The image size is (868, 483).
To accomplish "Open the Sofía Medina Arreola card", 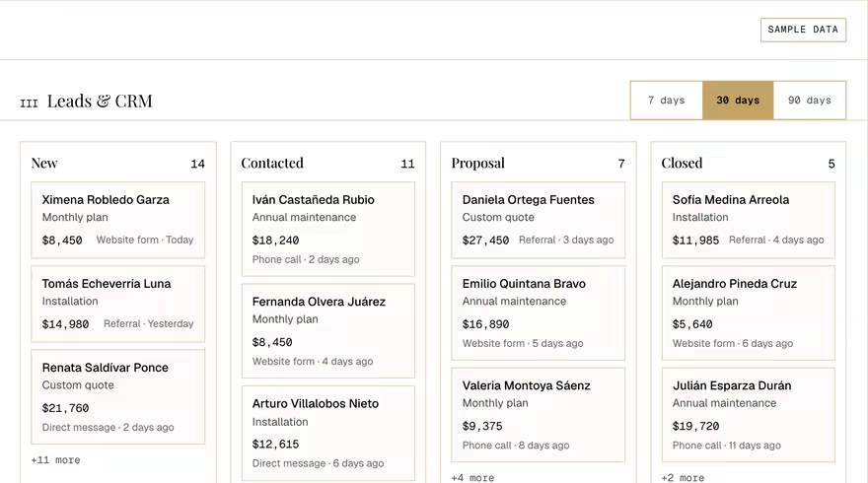I will click(x=749, y=220).
